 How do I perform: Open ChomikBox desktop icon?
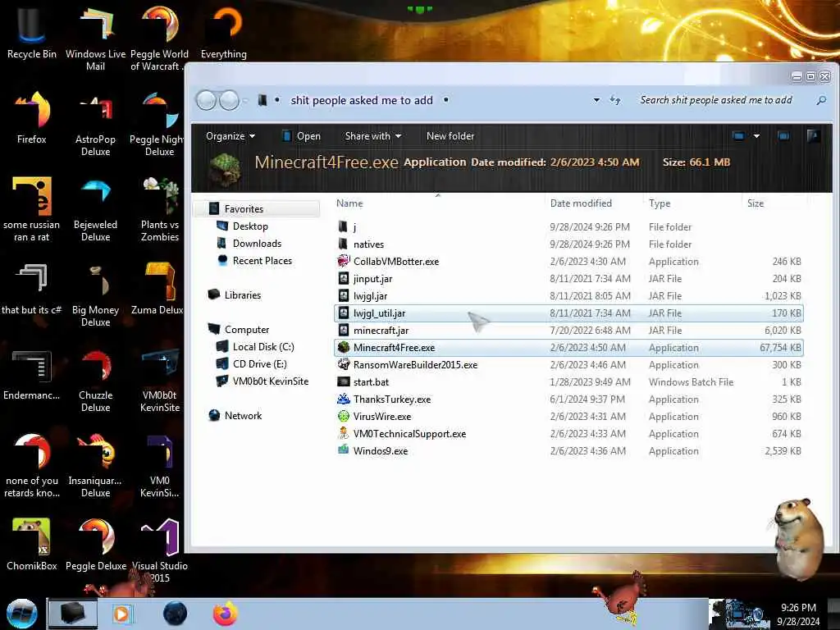32,544
